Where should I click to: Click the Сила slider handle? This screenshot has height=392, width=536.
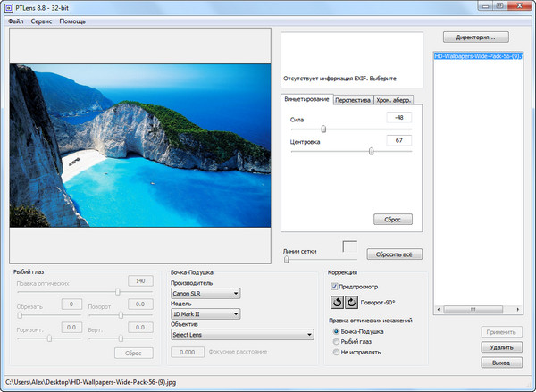(322, 129)
